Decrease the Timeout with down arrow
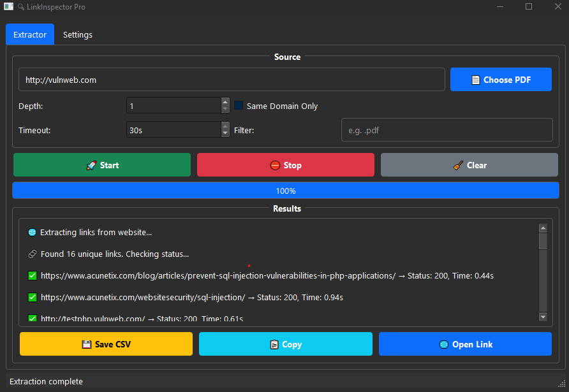The width and height of the screenshot is (569, 392). tap(225, 133)
